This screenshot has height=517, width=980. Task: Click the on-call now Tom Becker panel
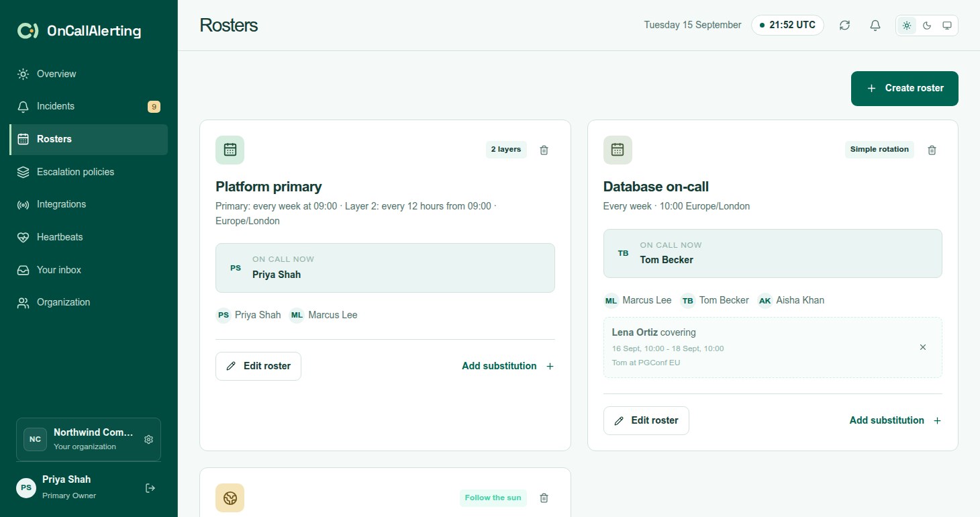coord(773,254)
